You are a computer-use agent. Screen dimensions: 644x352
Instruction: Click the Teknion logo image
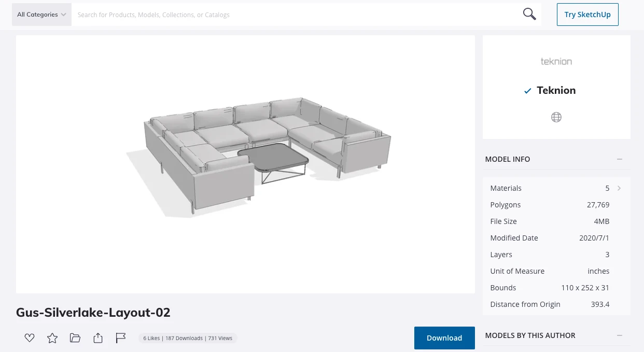(556, 62)
